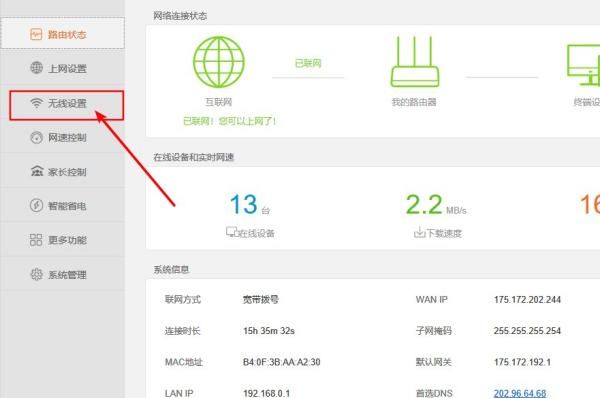This screenshot has width=600, height=398.
Task: Go to 系统管理 in the sidebar
Action: tap(63, 274)
